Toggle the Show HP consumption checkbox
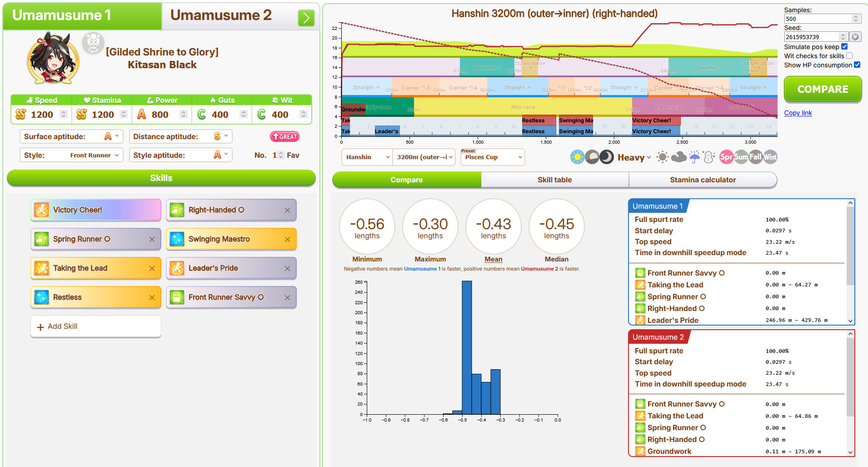The width and height of the screenshot is (868, 467). [x=857, y=65]
